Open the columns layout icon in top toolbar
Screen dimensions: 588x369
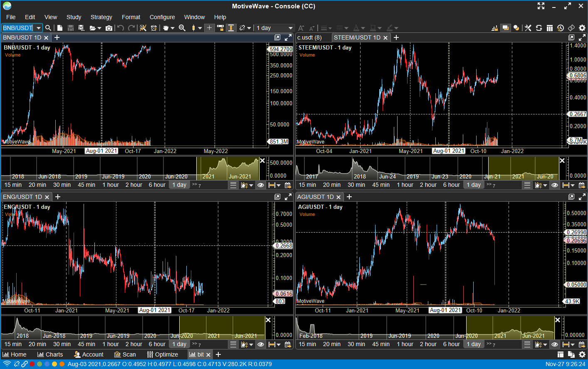[550, 28]
